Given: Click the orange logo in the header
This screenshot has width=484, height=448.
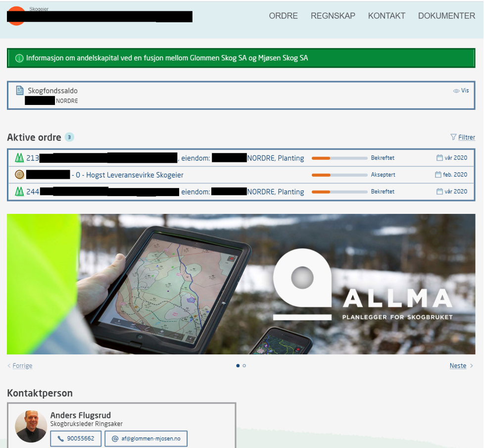Looking at the screenshot, I should [16, 16].
